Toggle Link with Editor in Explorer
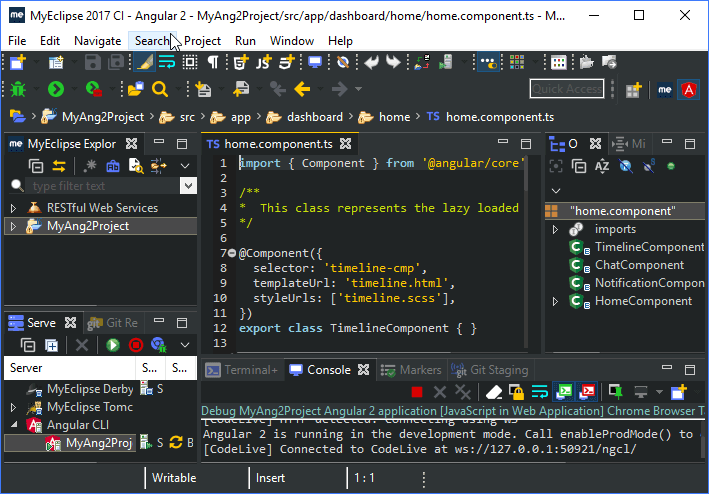Screen dimensions: 709x494 59,166
